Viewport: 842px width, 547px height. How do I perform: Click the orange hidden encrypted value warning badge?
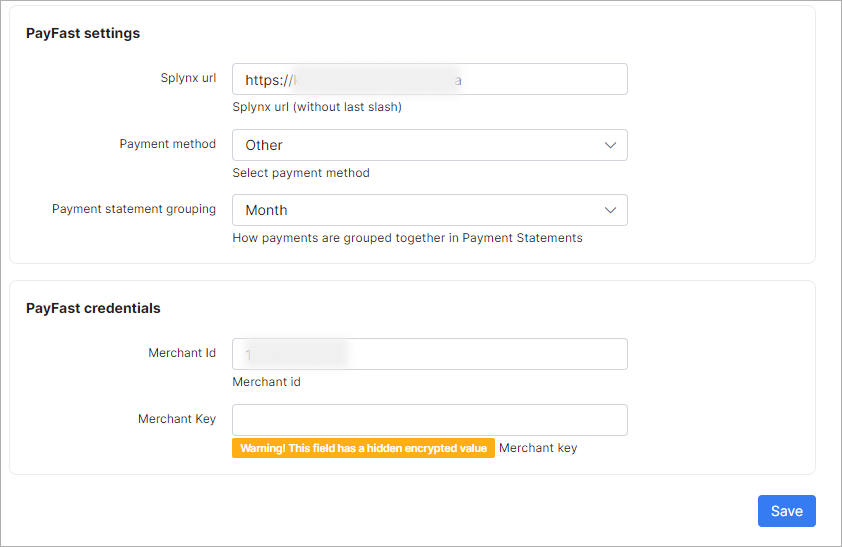click(363, 448)
